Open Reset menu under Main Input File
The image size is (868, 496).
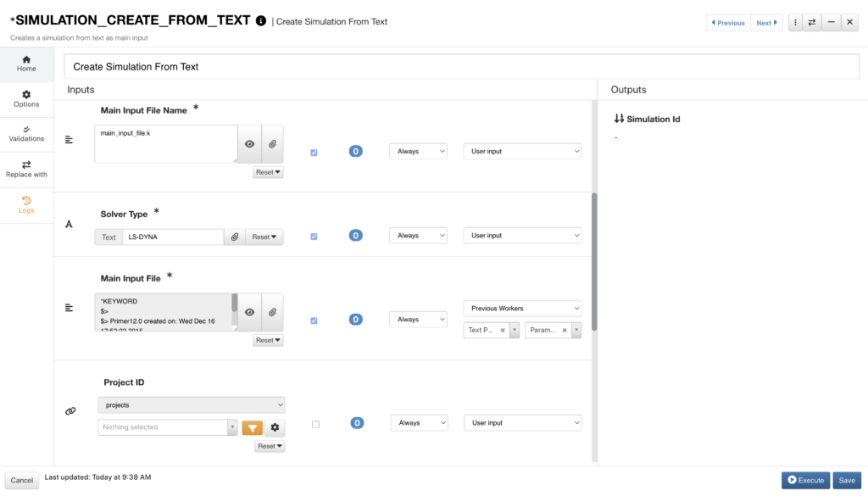coord(268,341)
